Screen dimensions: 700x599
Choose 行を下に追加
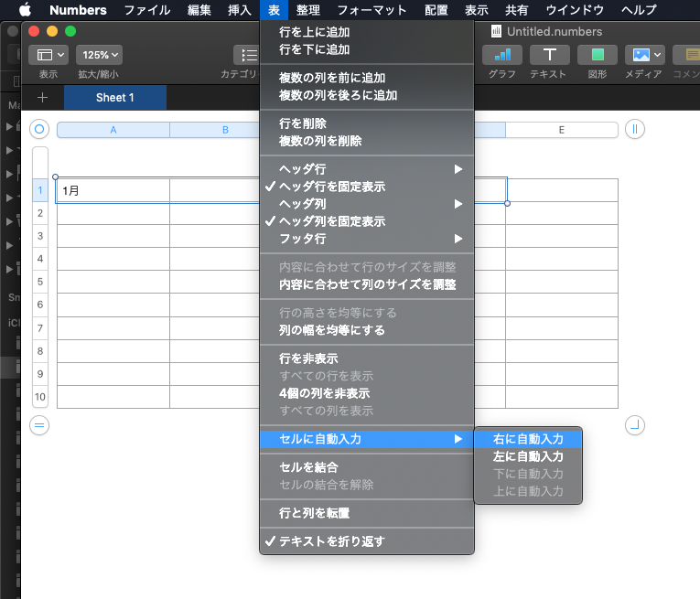click(367, 49)
